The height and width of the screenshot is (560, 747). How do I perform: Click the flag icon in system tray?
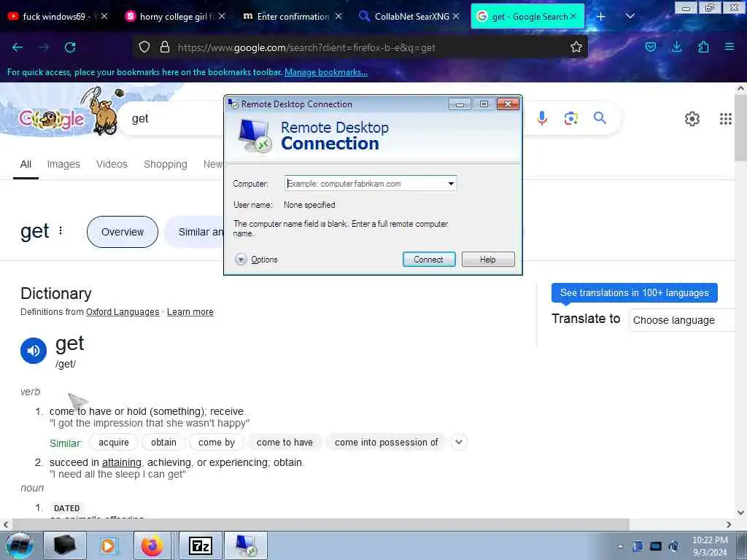pos(638,546)
